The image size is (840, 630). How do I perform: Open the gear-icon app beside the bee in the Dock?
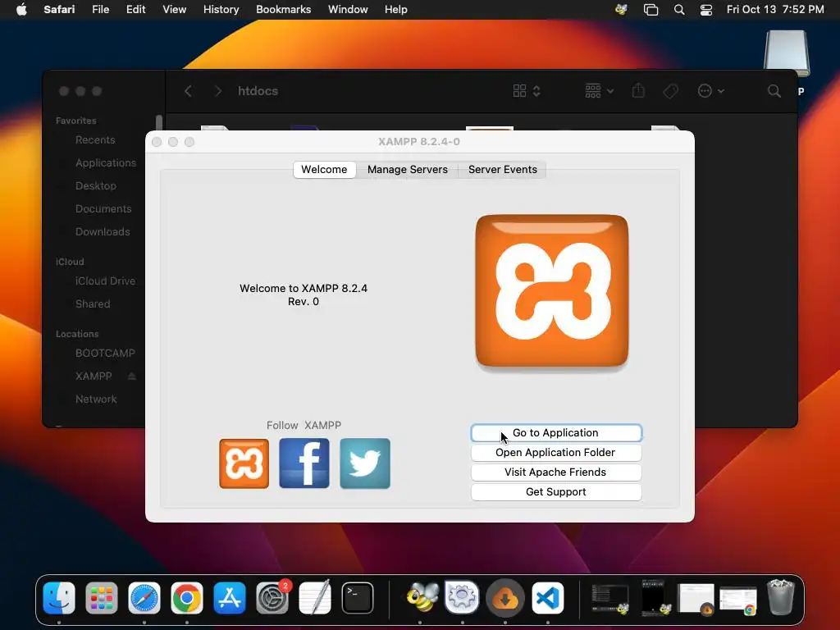point(462,597)
